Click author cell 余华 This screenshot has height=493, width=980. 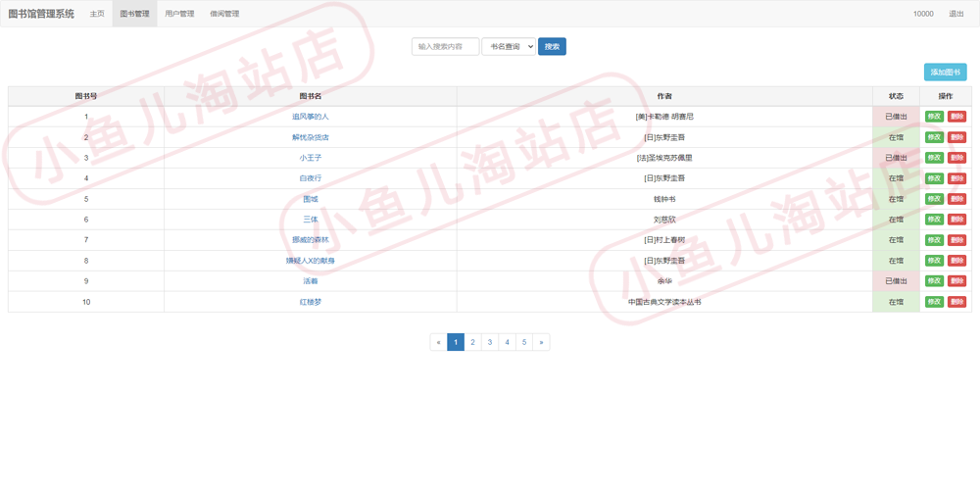664,282
